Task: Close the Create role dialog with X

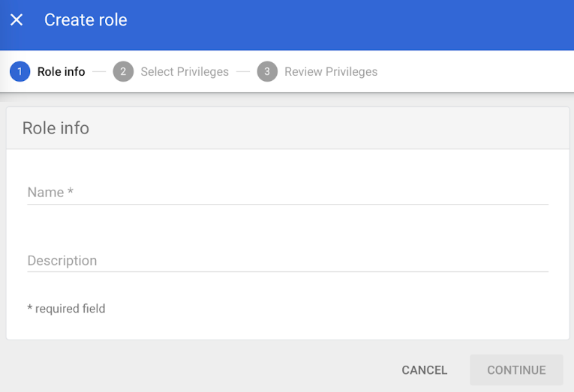Action: [x=17, y=20]
